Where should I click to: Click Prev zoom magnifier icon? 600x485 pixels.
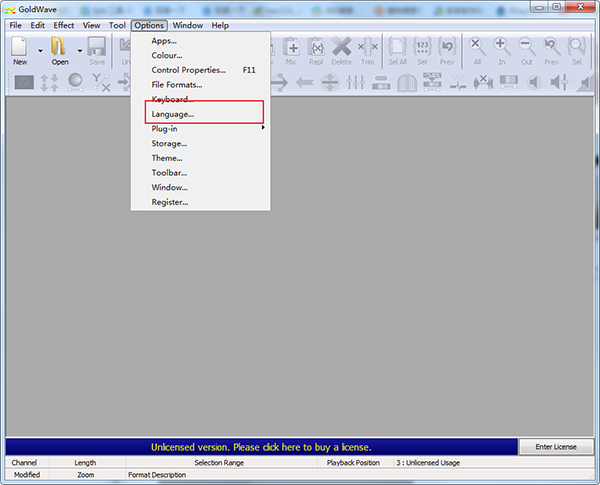click(552, 47)
